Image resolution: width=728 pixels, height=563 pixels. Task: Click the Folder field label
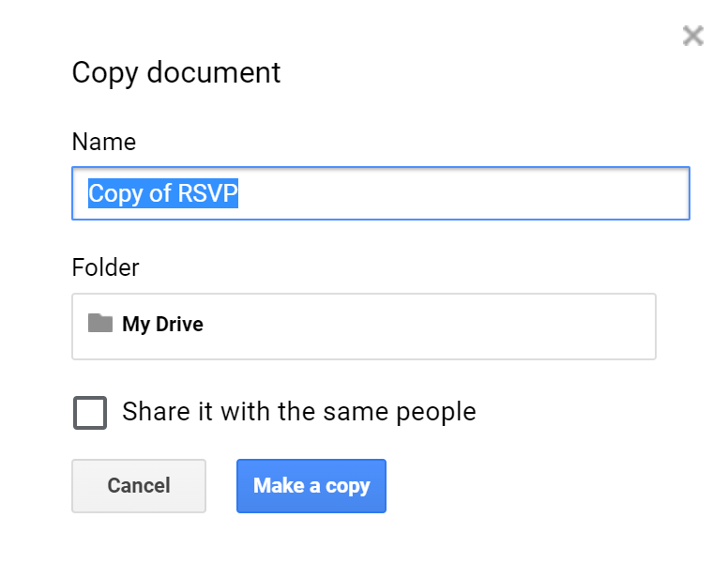(x=105, y=267)
